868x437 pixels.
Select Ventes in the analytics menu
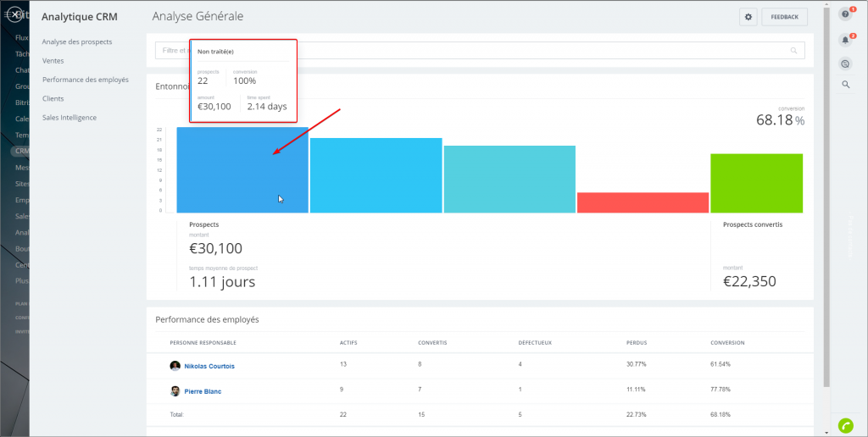[53, 61]
